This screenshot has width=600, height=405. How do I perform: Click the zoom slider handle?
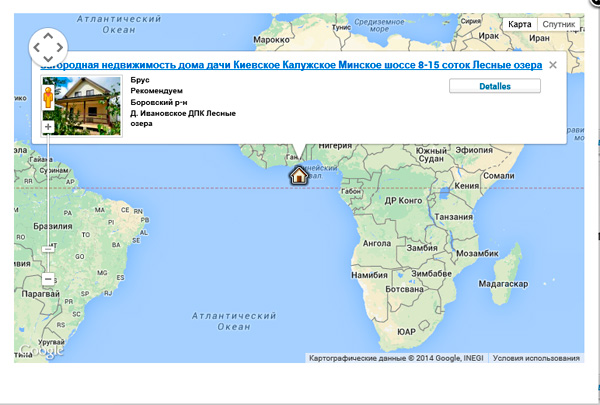tap(48, 248)
